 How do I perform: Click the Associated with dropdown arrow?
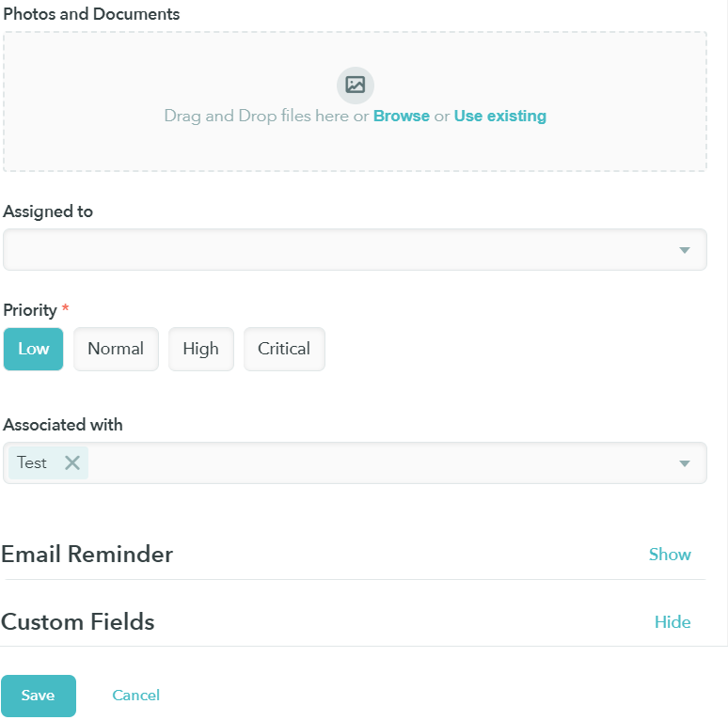click(x=685, y=463)
